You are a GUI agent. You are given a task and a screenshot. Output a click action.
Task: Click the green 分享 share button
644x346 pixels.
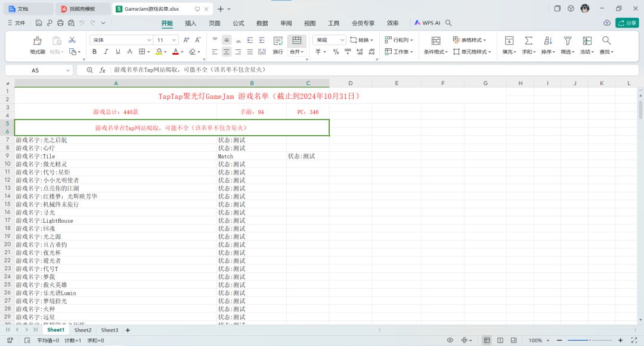click(627, 23)
